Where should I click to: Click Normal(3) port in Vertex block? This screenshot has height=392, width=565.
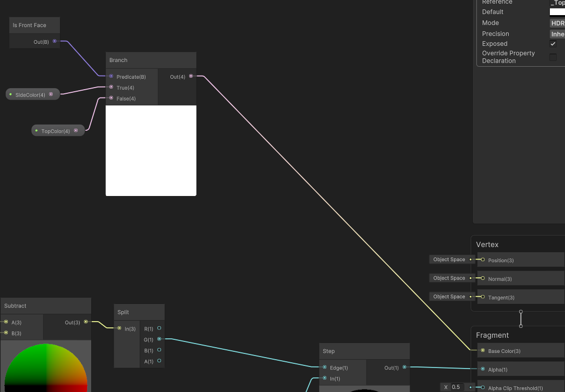[483, 278]
